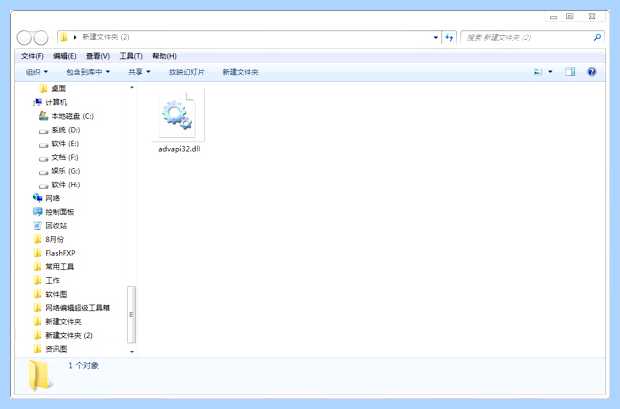Select the advapi32.dll file icon
The height and width of the screenshot is (409, 620).
tap(178, 115)
